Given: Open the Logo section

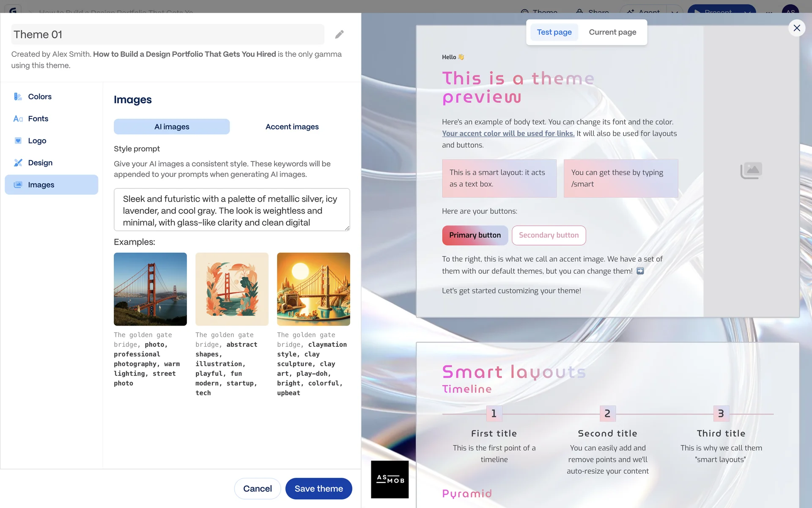Looking at the screenshot, I should pyautogui.click(x=37, y=141).
